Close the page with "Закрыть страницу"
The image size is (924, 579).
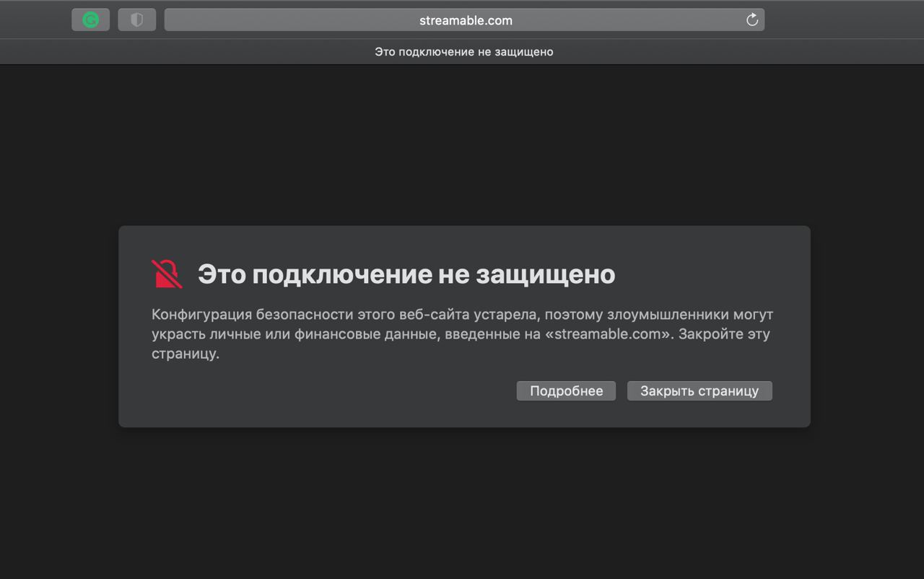coord(699,391)
